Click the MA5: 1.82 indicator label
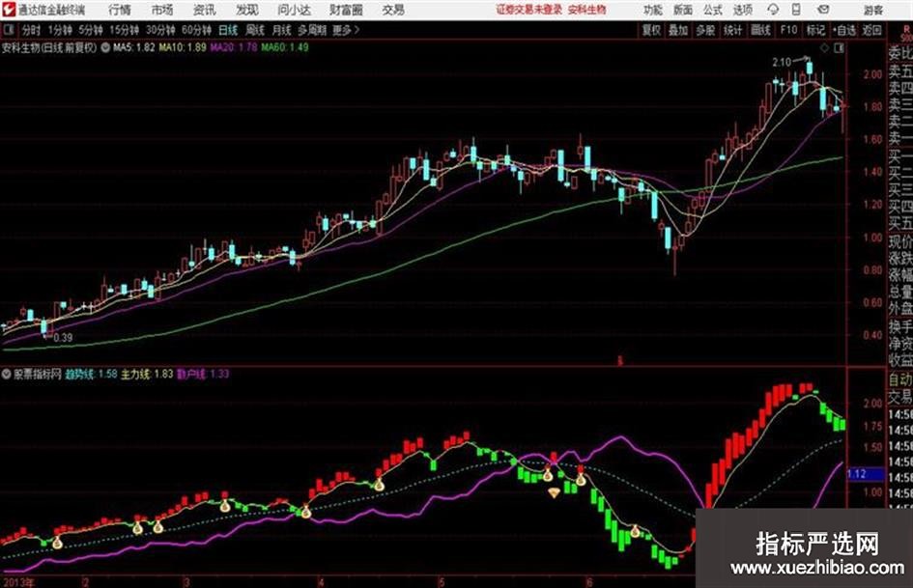This screenshot has height=588, width=913. tap(134, 47)
